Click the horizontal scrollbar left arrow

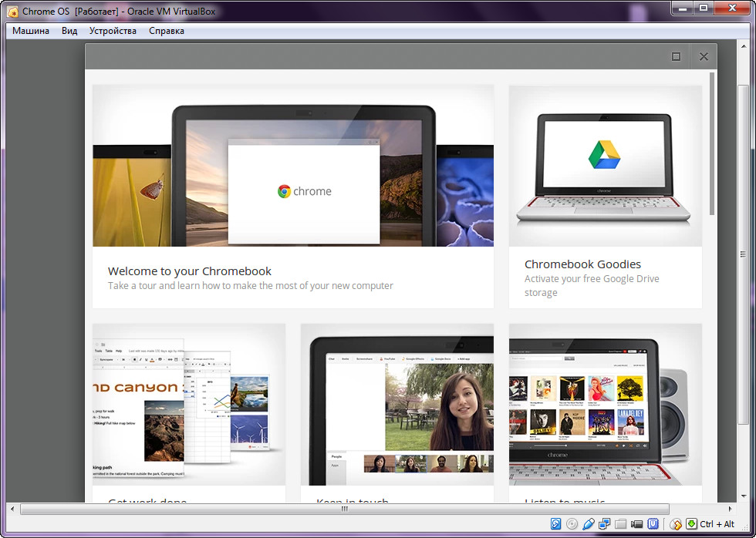[12, 509]
